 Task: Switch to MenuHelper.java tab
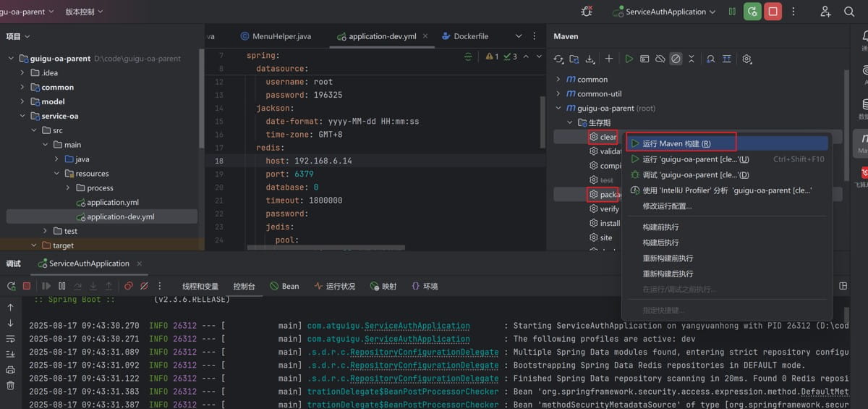pos(275,36)
